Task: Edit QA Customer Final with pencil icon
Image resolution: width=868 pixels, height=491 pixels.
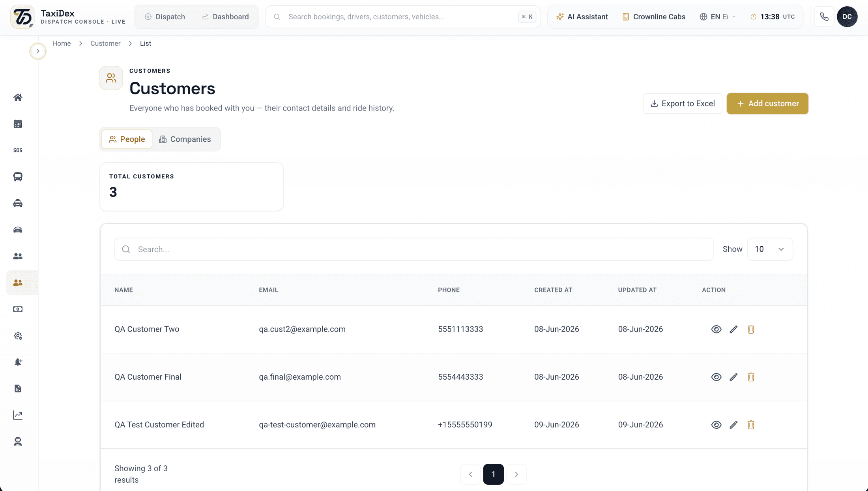Action: 733,377
